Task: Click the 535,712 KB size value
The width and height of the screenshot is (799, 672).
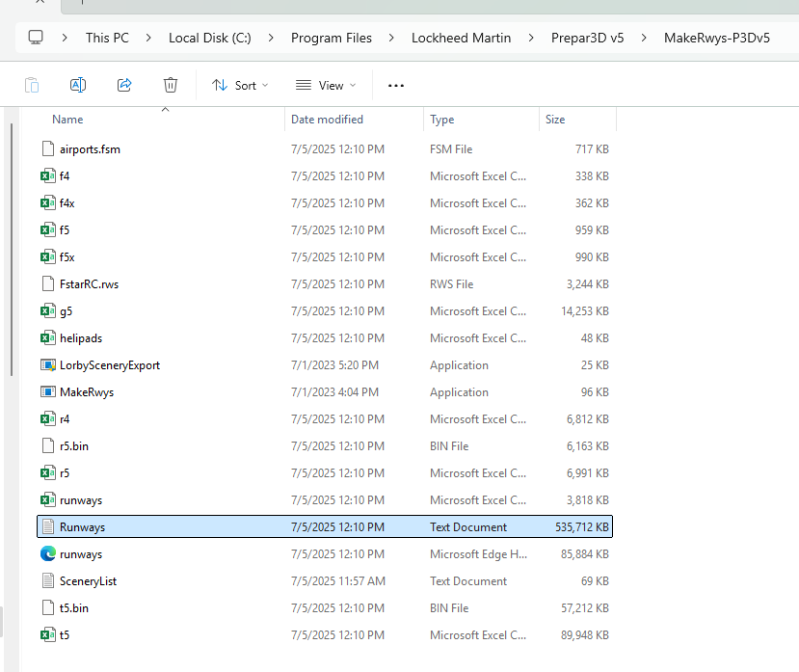Action: [x=582, y=526]
